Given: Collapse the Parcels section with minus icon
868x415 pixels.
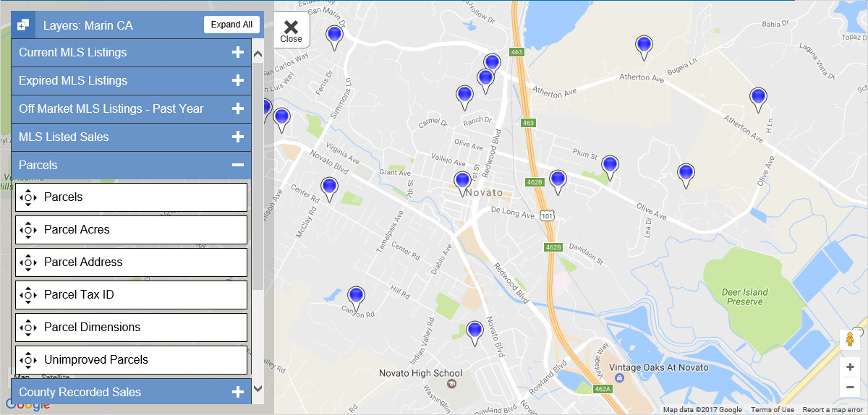Looking at the screenshot, I should (x=237, y=166).
